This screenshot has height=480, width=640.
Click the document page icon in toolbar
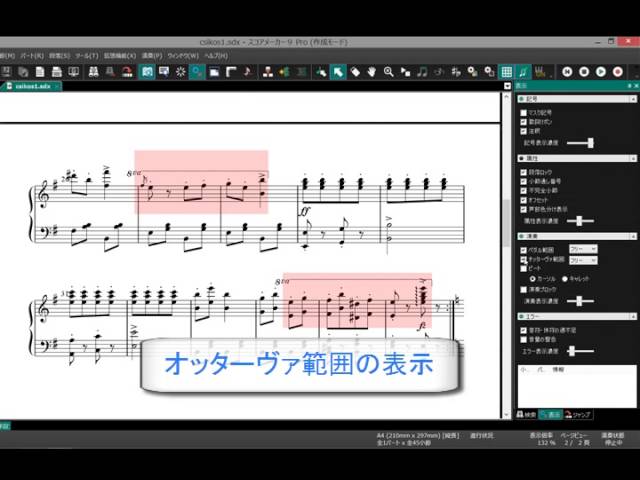click(40, 72)
